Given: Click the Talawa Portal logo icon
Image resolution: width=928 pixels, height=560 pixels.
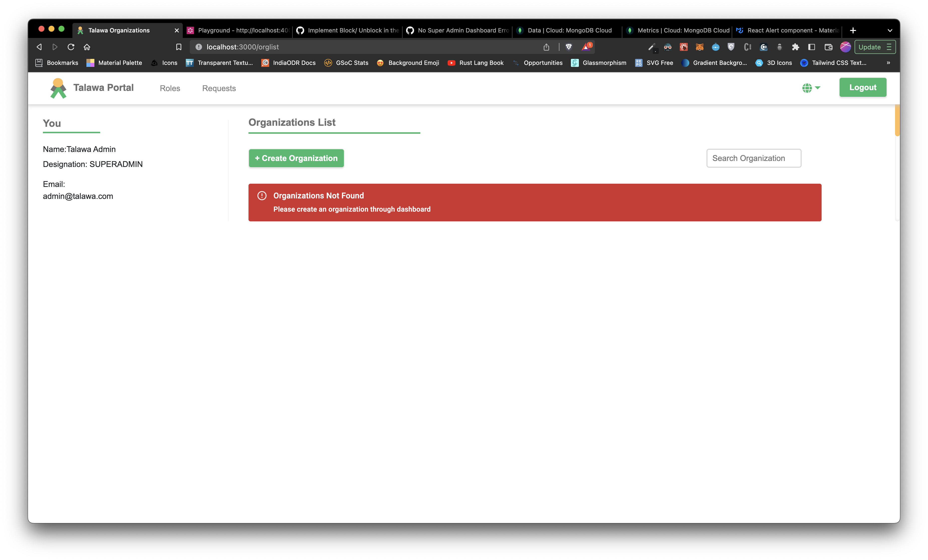Looking at the screenshot, I should (x=58, y=88).
